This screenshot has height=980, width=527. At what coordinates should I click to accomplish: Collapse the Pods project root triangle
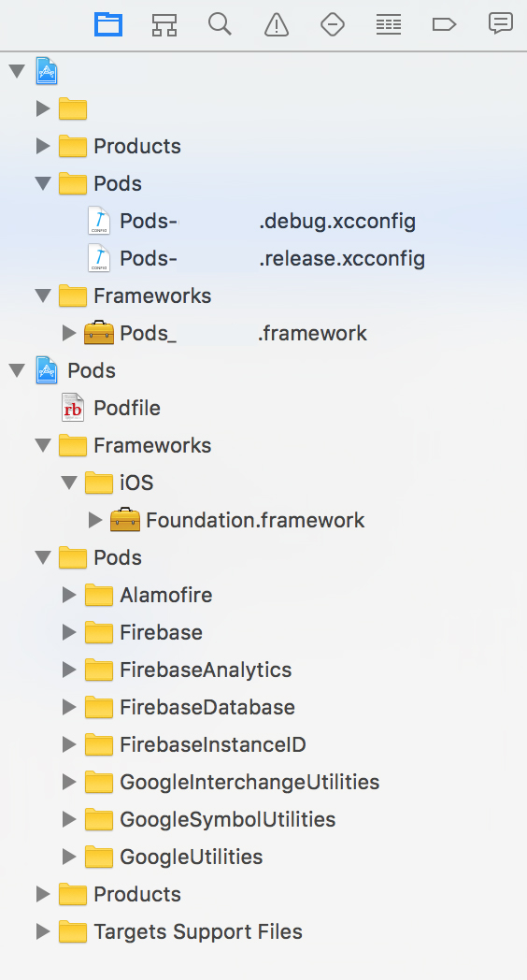click(x=17, y=370)
